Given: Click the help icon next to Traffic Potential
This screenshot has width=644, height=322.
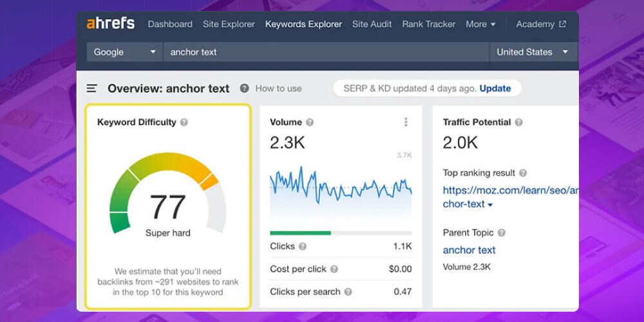Looking at the screenshot, I should click(518, 122).
